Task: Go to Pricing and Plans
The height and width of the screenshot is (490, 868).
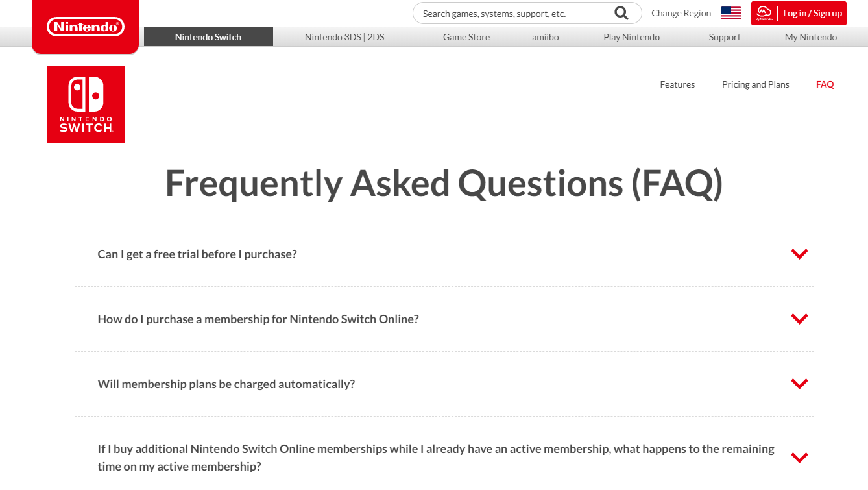Action: [x=756, y=84]
